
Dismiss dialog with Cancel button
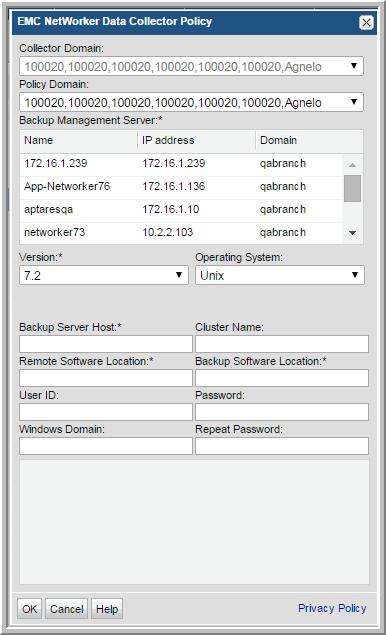[66, 609]
